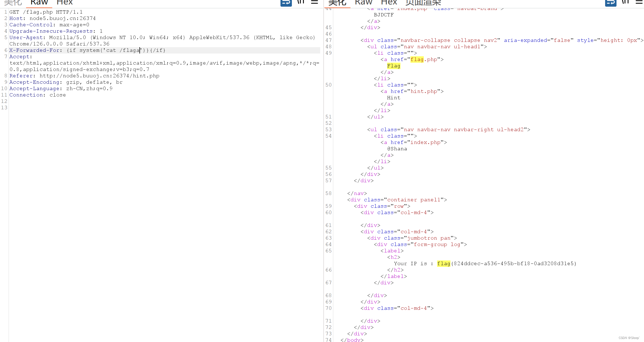Screen dimensions: 644x342
Task: Switch the response to the Raw tab
Action: click(363, 2)
